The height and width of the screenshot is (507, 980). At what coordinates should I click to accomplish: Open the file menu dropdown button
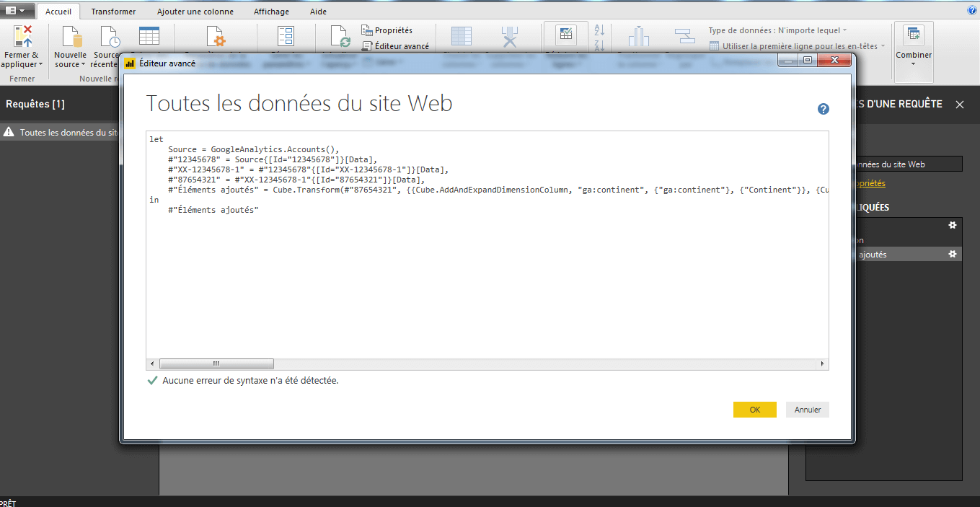pyautogui.click(x=16, y=11)
